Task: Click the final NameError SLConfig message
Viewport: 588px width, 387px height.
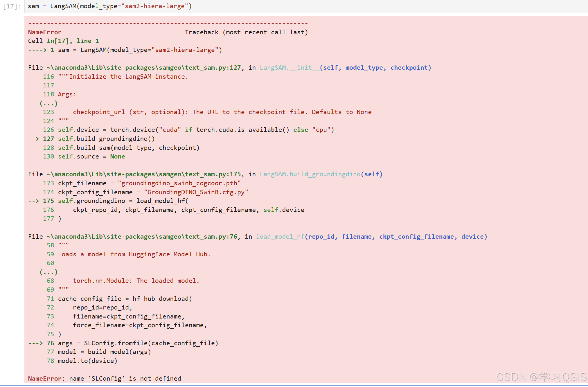Action: 105,379
